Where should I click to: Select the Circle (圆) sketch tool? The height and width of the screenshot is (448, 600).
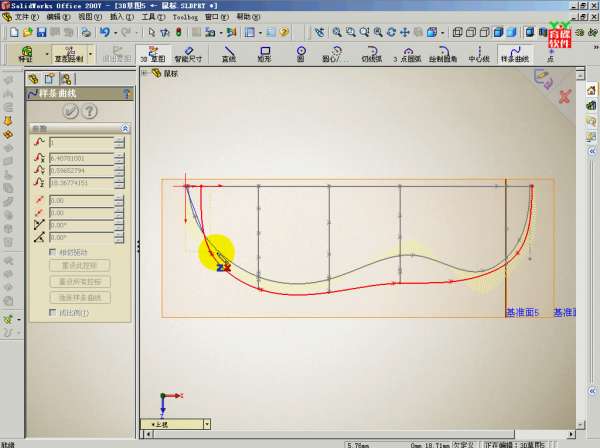(300, 52)
